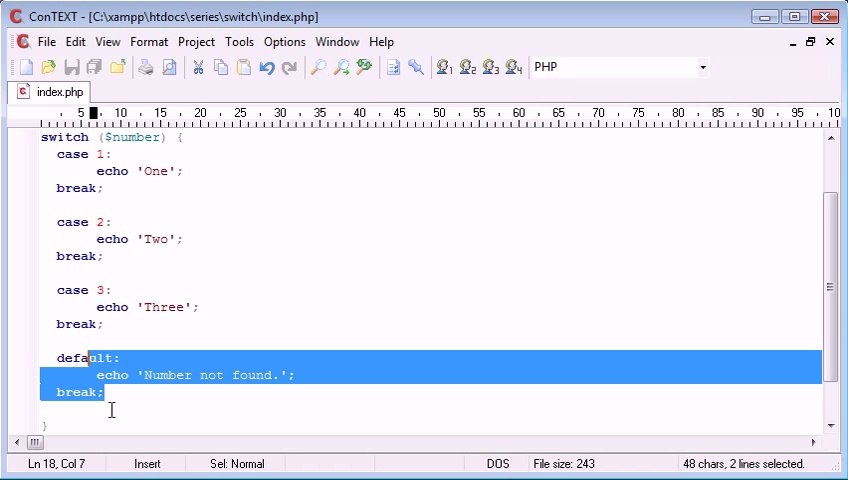848x480 pixels.
Task: Click the 'case 2:' code line
Action: point(84,223)
